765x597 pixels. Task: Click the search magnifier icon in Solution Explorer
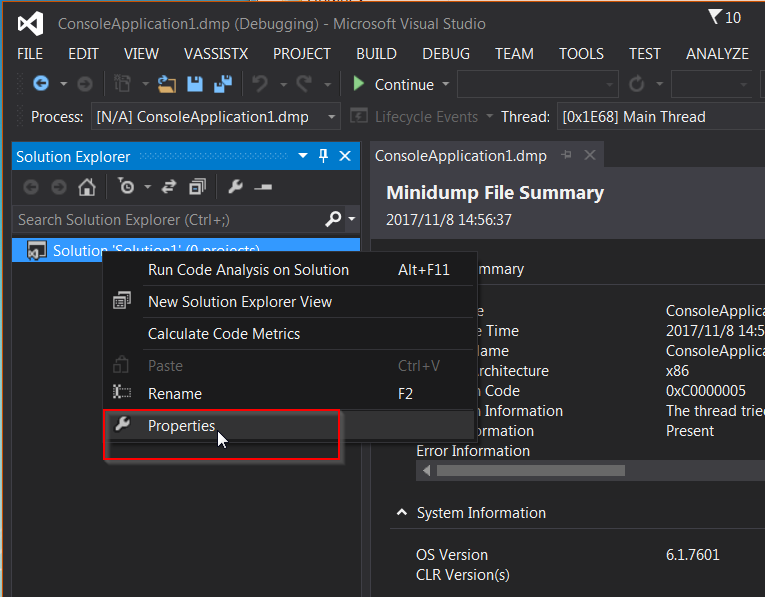(333, 219)
